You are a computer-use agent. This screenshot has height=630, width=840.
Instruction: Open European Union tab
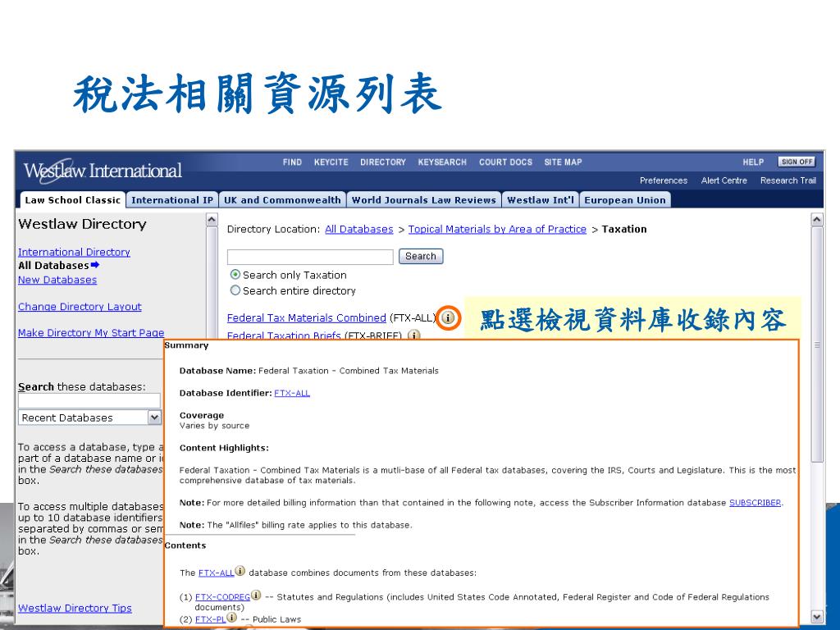coord(625,200)
